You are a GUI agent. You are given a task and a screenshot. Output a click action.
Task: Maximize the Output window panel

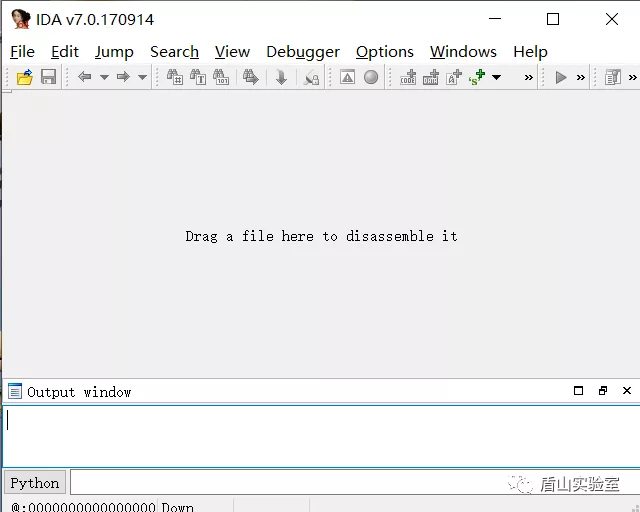click(x=578, y=391)
